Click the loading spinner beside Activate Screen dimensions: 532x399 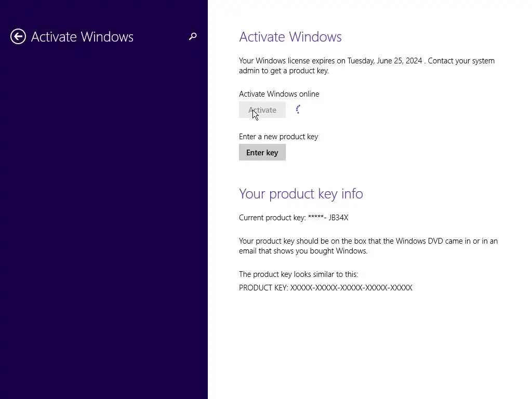point(298,109)
